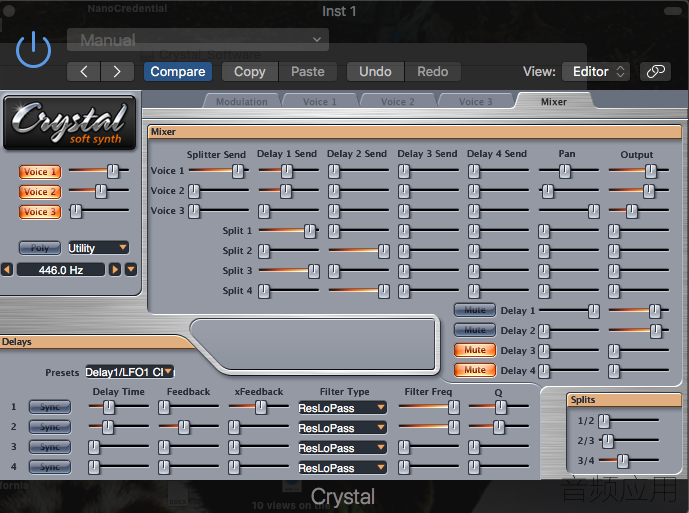Open Filter Type dropdown for delay 2
Image resolution: width=689 pixels, height=513 pixels.
tap(342, 428)
